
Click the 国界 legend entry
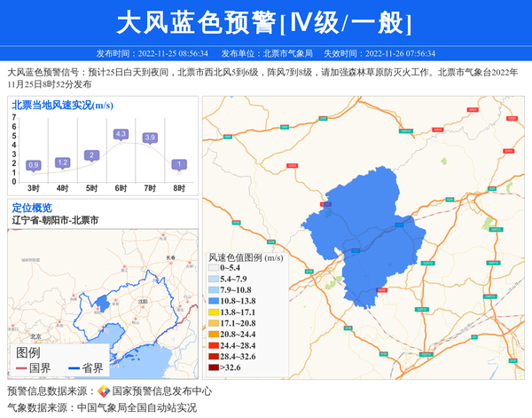(x=34, y=367)
